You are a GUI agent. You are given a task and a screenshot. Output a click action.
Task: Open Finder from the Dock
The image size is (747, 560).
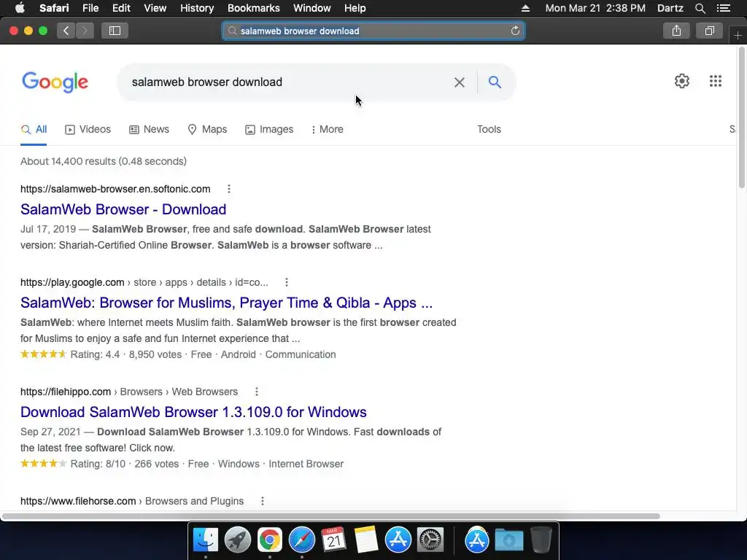click(205, 540)
